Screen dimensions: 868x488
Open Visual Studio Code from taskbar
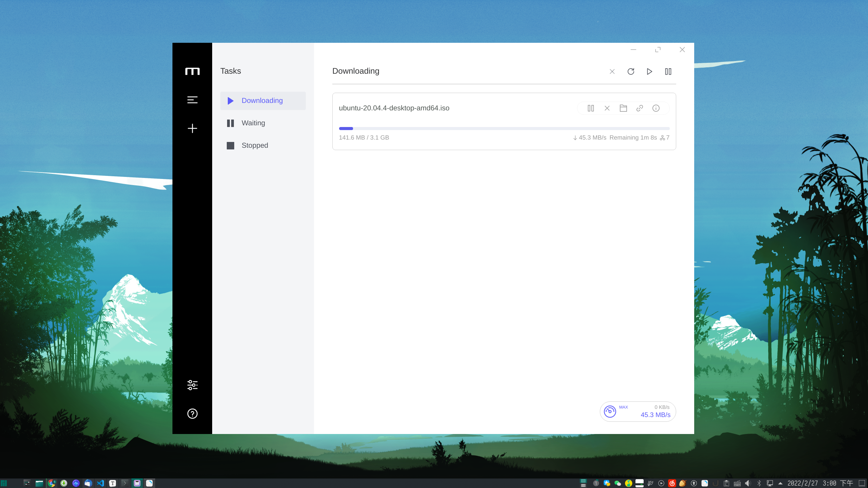[x=100, y=483]
